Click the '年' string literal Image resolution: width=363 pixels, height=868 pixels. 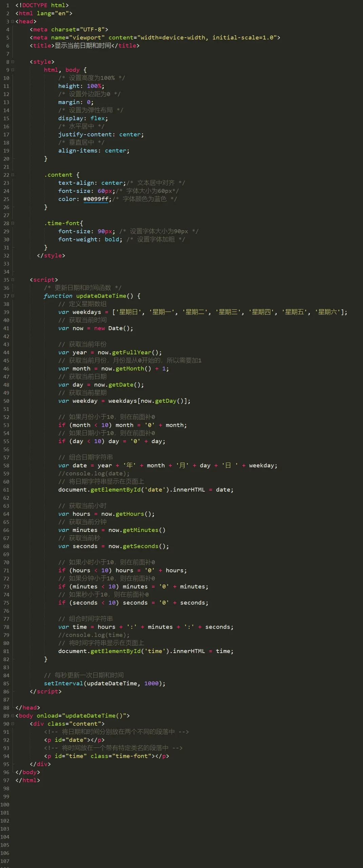[129, 466]
